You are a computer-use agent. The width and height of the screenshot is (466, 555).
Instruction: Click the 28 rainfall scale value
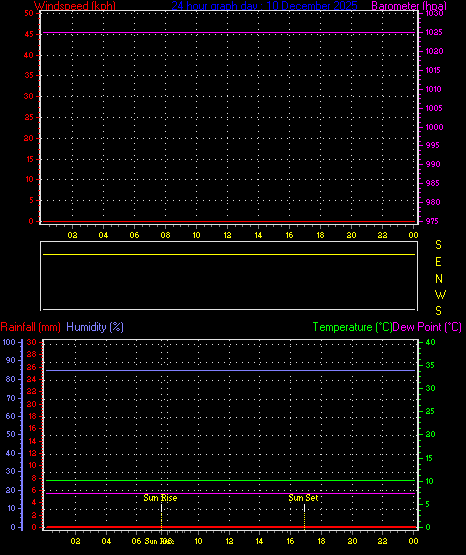point(31,354)
